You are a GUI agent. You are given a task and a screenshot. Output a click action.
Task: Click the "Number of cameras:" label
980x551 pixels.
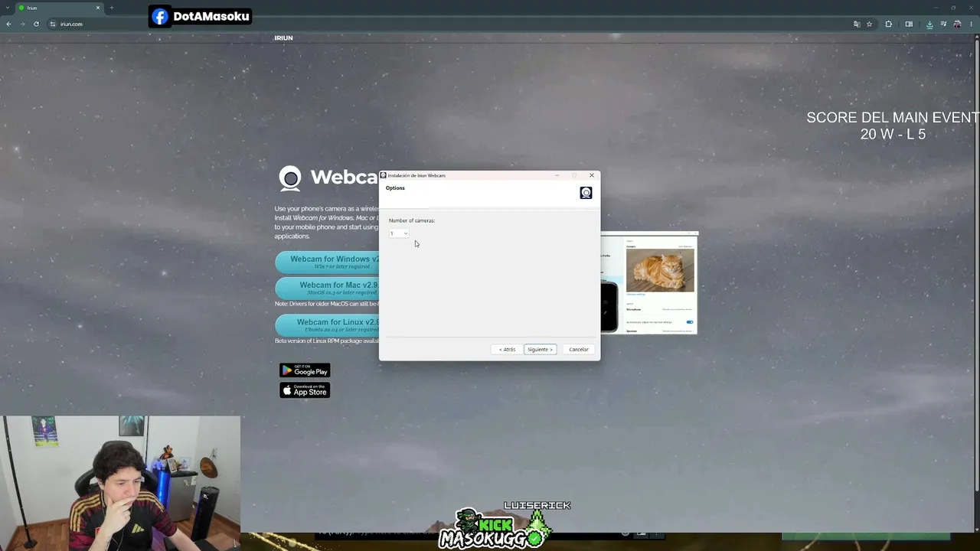[412, 220]
